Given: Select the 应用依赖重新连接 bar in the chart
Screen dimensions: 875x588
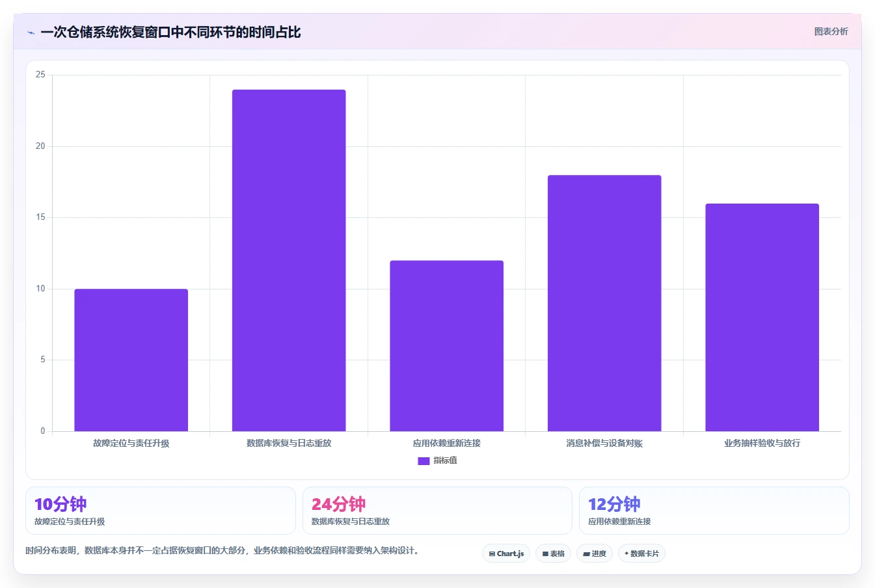Looking at the screenshot, I should 446,345.
